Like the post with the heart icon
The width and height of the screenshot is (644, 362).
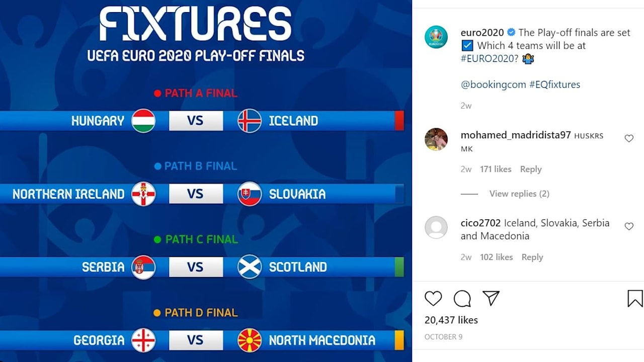coord(433,299)
